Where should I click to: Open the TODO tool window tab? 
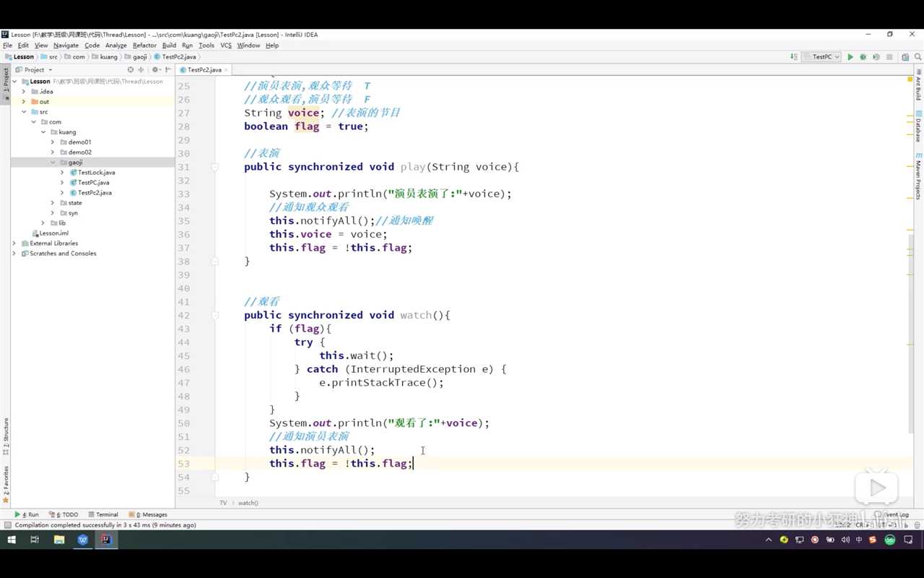click(64, 514)
